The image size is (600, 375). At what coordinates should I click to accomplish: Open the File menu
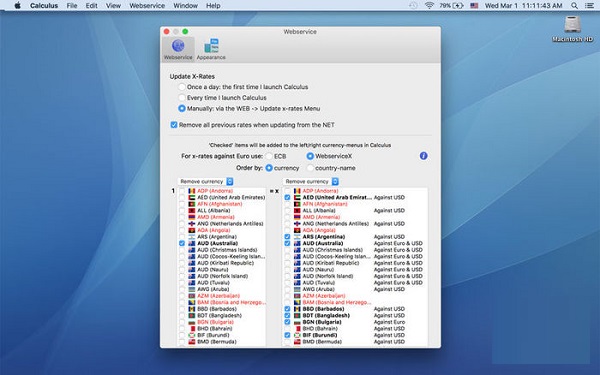(72, 5)
